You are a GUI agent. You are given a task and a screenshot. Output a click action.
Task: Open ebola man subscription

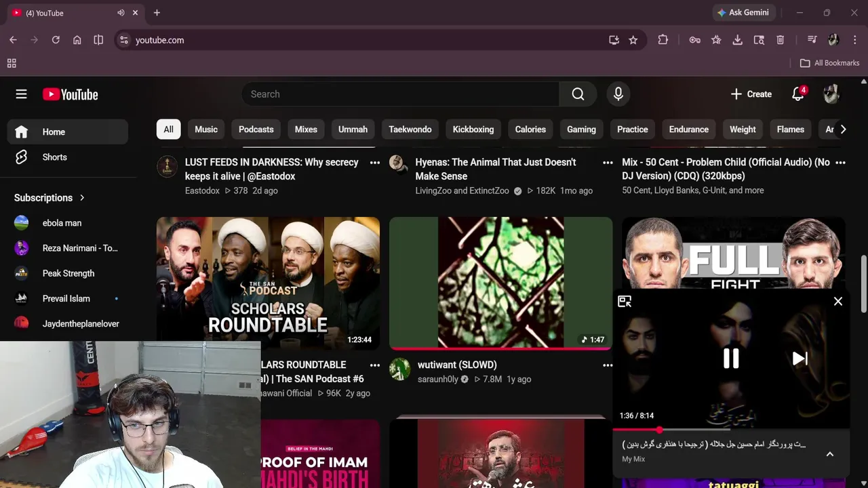coord(68,223)
